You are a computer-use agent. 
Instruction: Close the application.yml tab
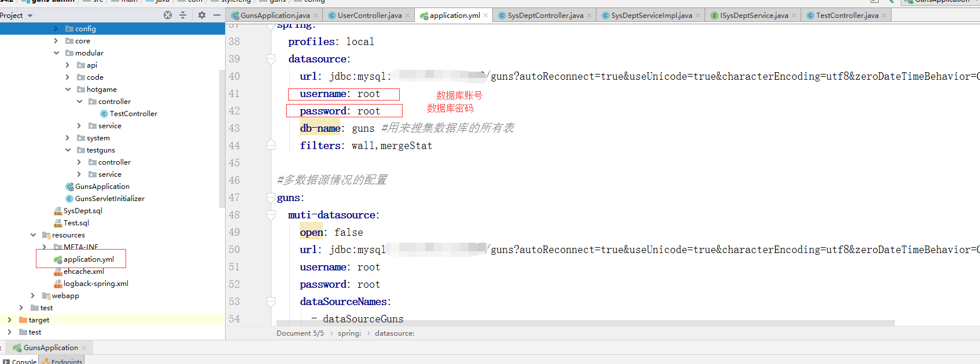pyautogui.click(x=485, y=16)
